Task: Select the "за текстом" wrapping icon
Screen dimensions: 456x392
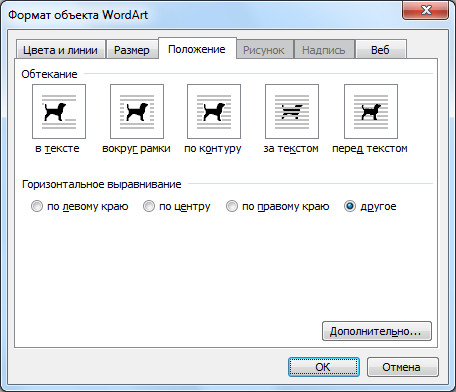Action: [x=292, y=111]
